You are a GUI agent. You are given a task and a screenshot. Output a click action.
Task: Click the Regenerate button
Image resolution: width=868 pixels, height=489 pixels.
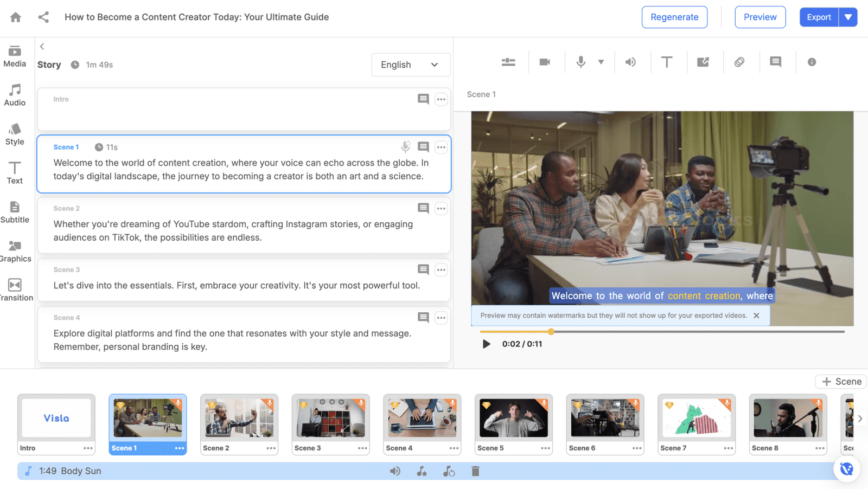674,17
